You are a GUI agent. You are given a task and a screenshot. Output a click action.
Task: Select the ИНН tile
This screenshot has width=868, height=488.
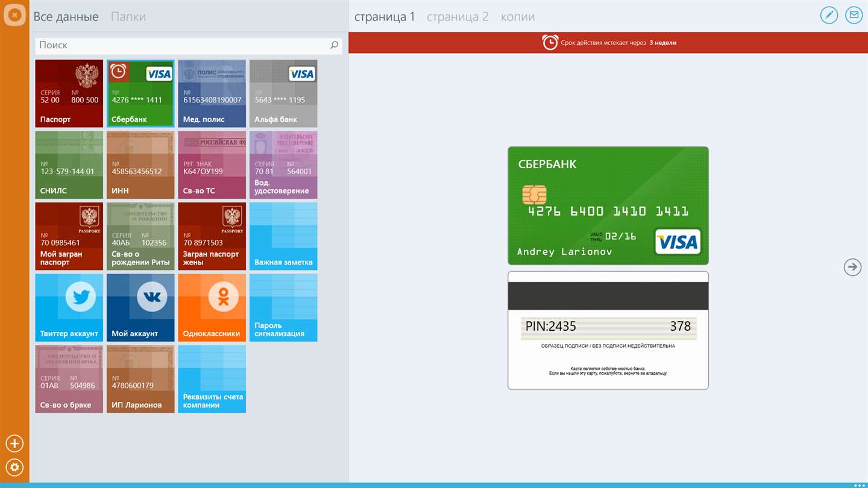140,165
